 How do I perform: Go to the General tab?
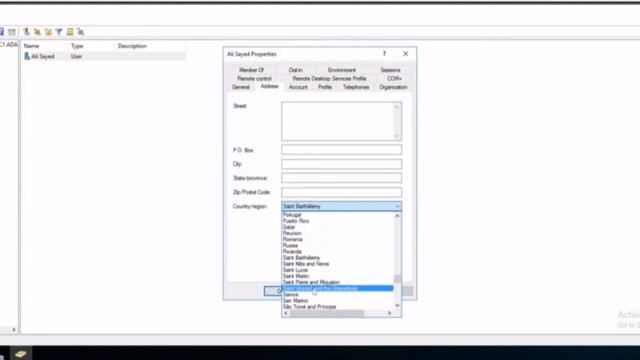(x=241, y=87)
